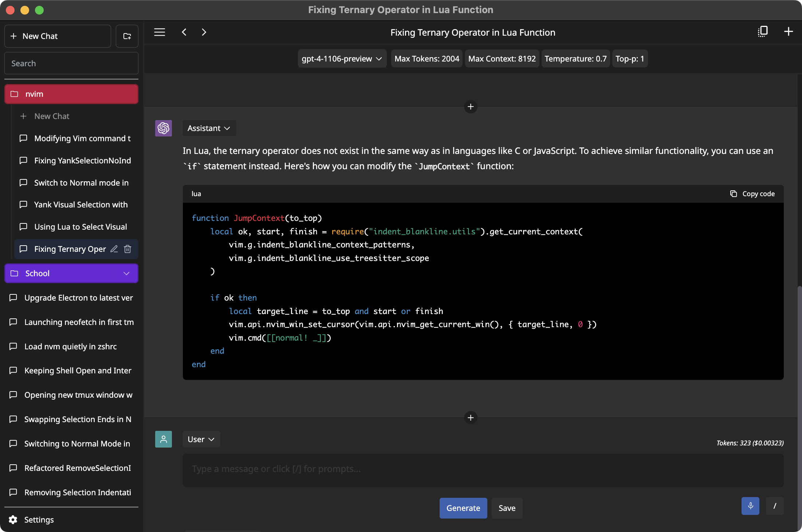Delete chat using the trash icon
The height and width of the screenshot is (532, 802).
(x=127, y=249)
